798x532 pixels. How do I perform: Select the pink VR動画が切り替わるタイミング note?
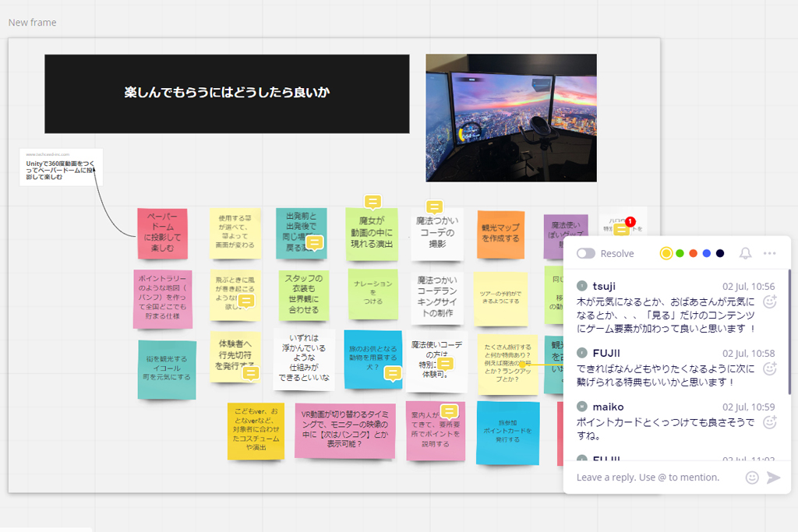(345, 430)
